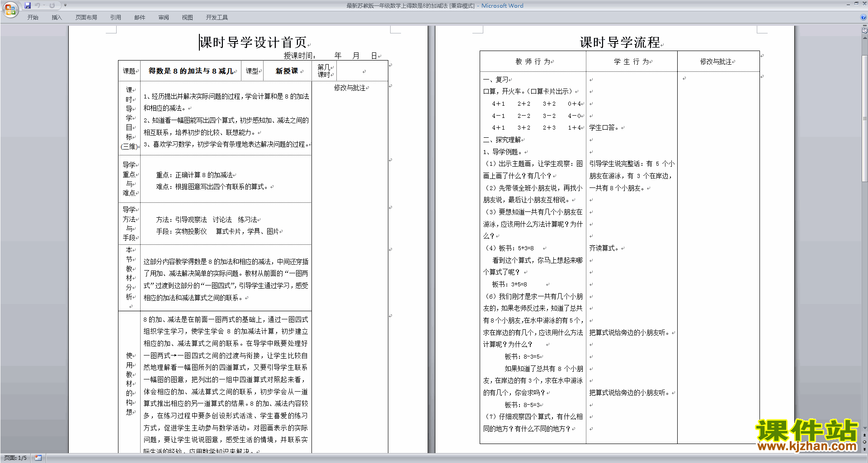This screenshot has height=463, width=868.
Task: Click the macro recording icon in status bar
Action: click(38, 458)
